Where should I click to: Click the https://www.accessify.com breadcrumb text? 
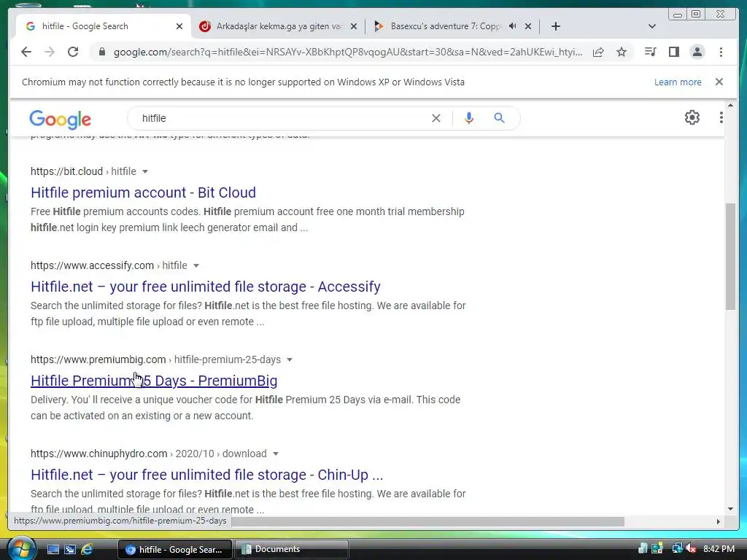coord(92,265)
